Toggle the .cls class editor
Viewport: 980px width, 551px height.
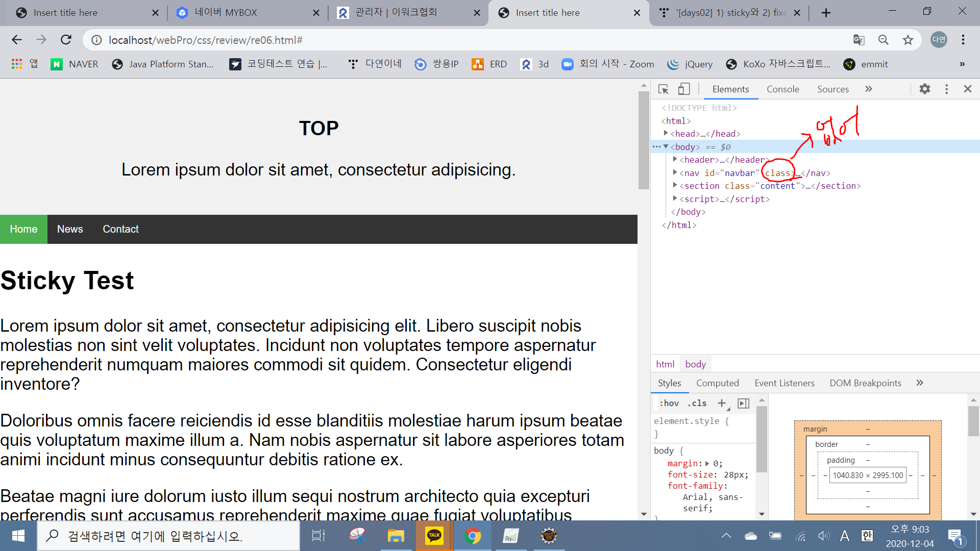[697, 404]
